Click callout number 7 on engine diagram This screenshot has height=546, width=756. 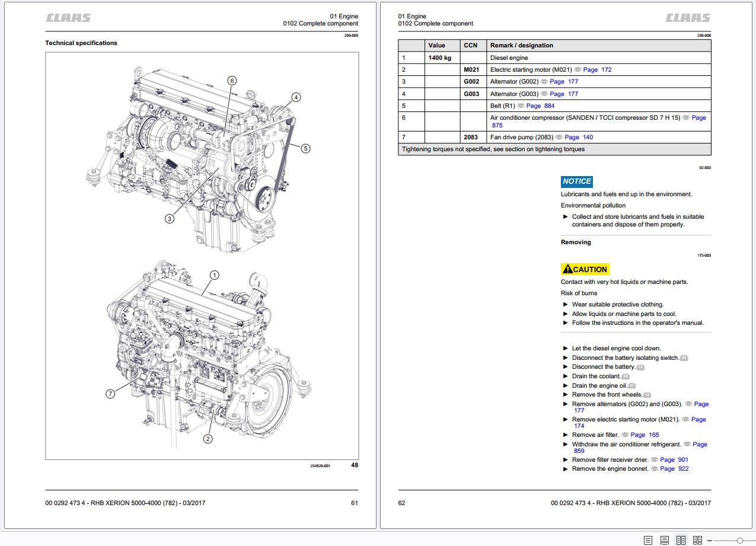pyautogui.click(x=110, y=394)
